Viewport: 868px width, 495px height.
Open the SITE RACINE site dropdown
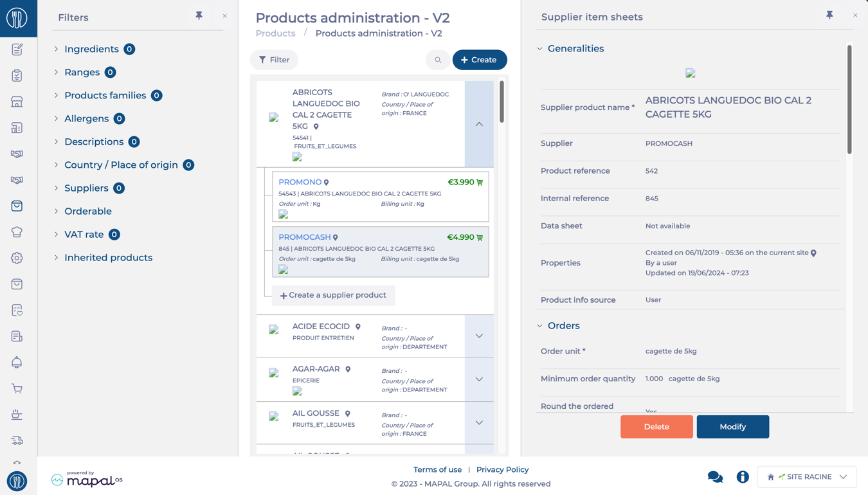click(807, 477)
